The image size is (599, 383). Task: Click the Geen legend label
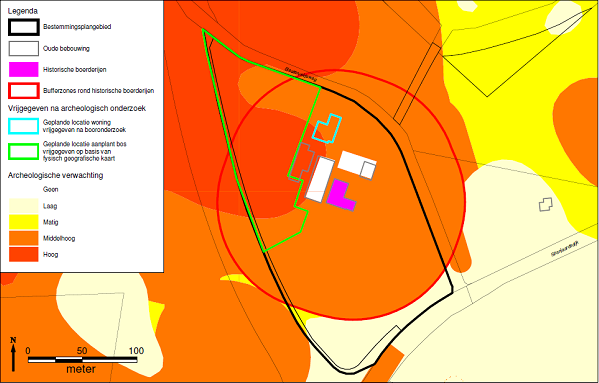50,189
